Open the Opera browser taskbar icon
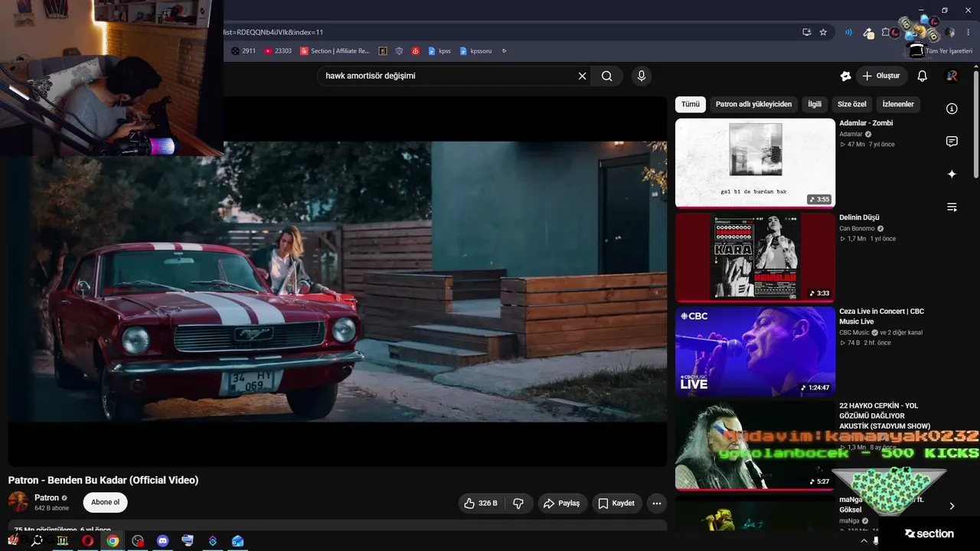 88,541
